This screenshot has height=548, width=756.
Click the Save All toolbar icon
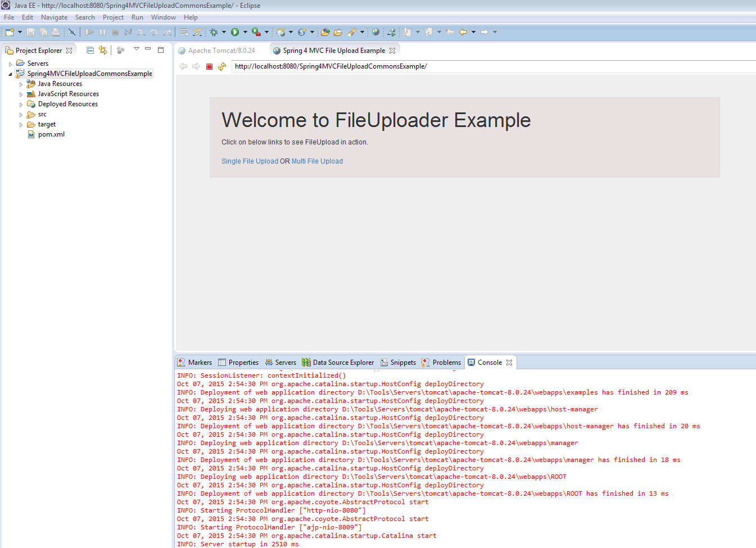tap(43, 32)
